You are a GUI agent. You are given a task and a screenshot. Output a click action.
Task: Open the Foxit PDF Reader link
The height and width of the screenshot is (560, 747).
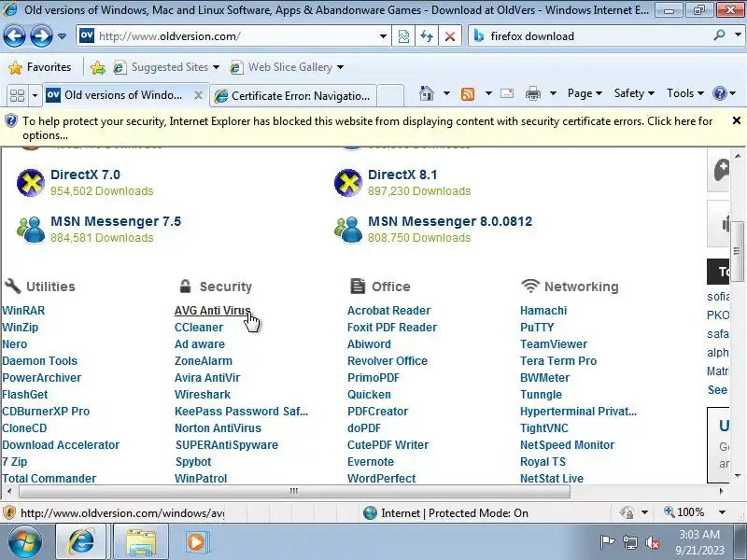(392, 328)
